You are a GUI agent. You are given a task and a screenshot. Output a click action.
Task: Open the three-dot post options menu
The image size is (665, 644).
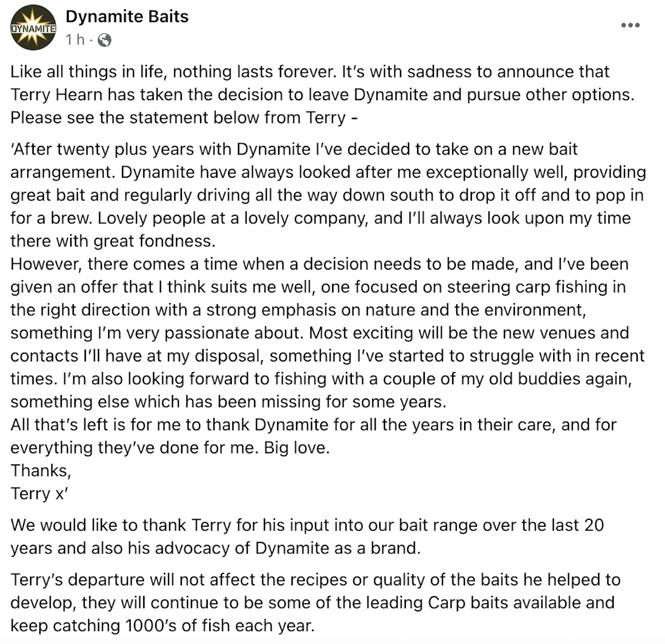click(x=630, y=25)
